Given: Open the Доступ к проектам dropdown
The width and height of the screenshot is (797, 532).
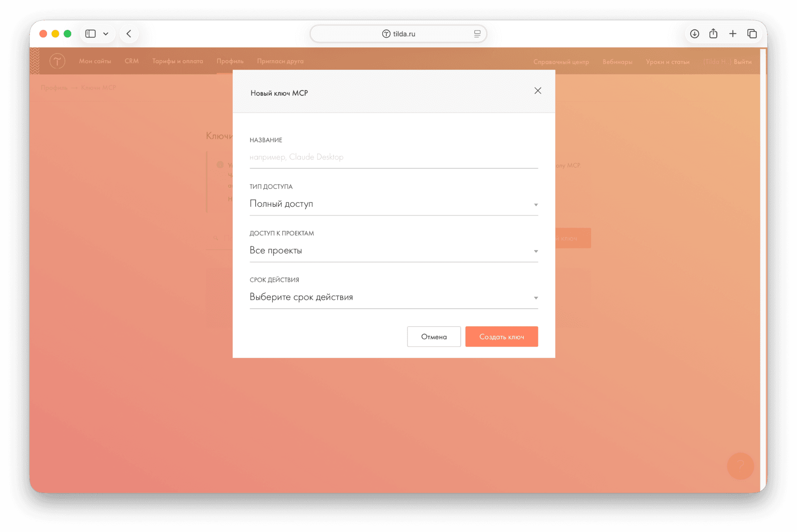Looking at the screenshot, I should [394, 250].
